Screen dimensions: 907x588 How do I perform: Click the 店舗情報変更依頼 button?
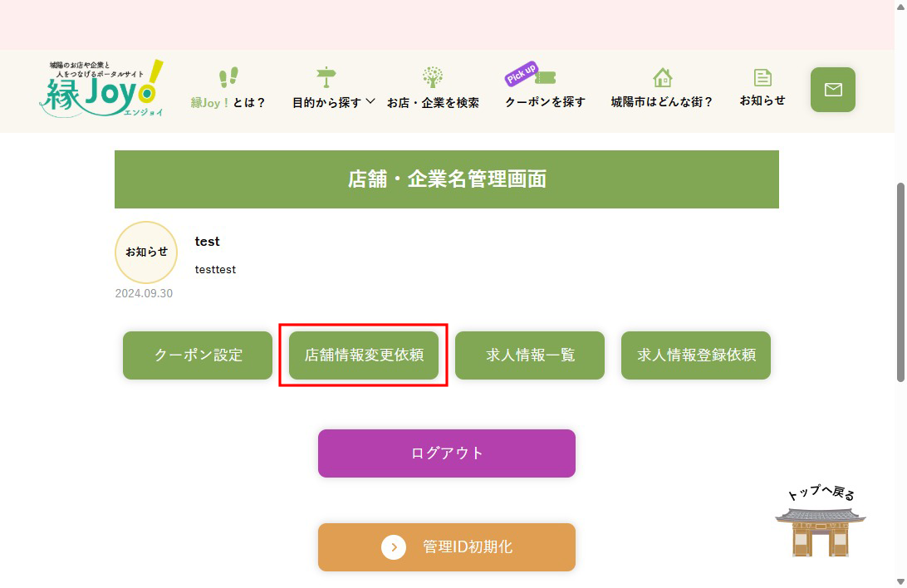coord(363,355)
